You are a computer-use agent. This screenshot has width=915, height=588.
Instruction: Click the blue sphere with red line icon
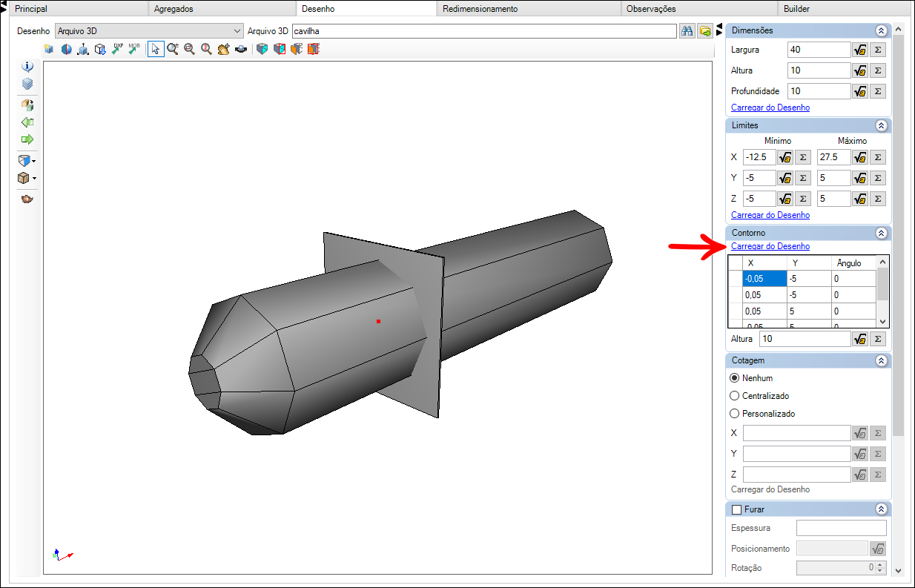click(x=66, y=49)
